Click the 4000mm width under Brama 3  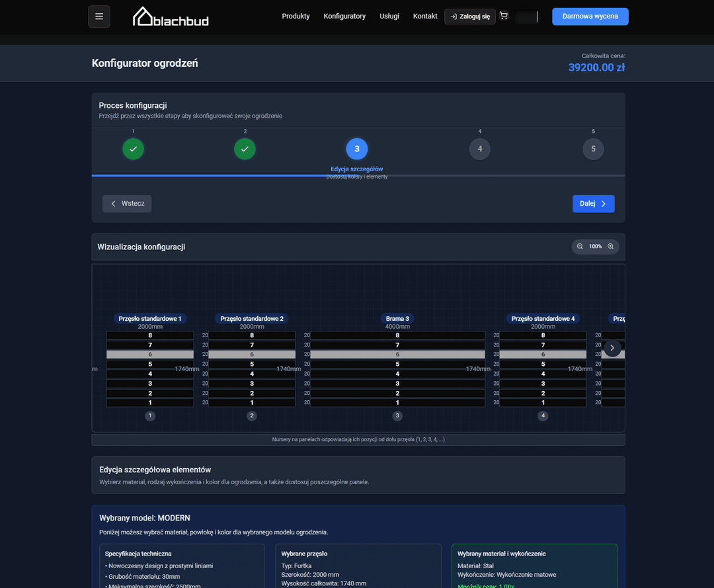pos(397,327)
